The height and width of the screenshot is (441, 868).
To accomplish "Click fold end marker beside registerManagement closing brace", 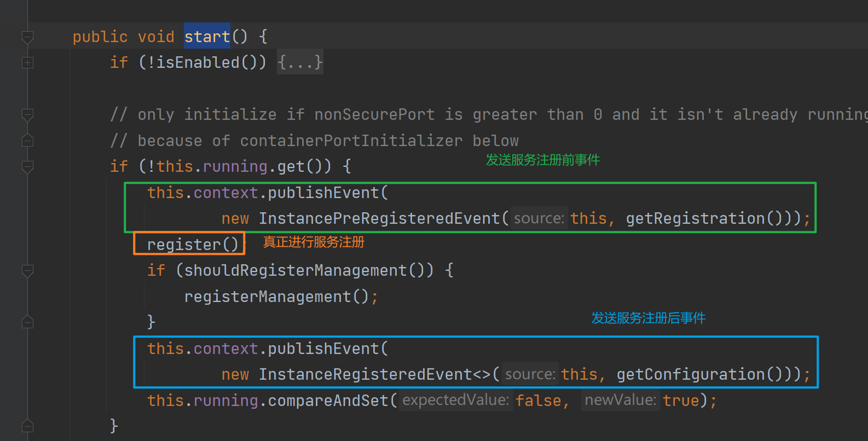I will (27, 322).
